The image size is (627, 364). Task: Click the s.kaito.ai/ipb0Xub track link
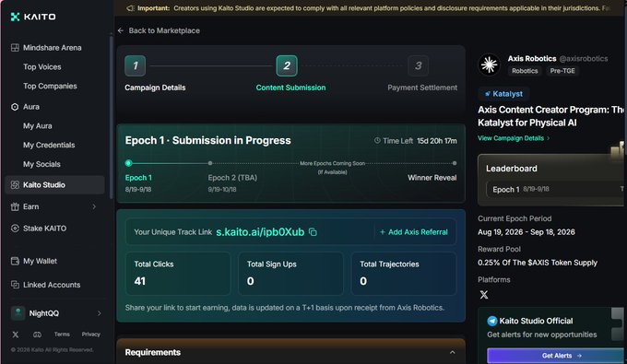pyautogui.click(x=260, y=232)
